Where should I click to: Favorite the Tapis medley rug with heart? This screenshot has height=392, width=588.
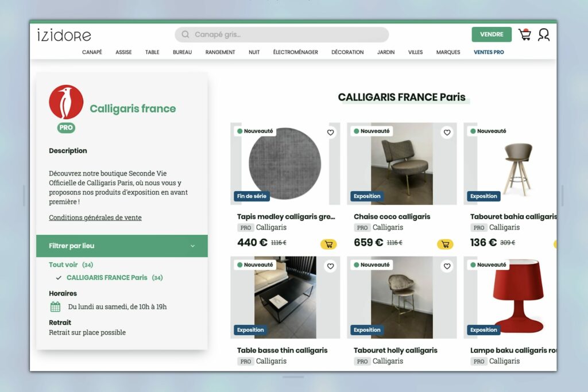point(330,132)
